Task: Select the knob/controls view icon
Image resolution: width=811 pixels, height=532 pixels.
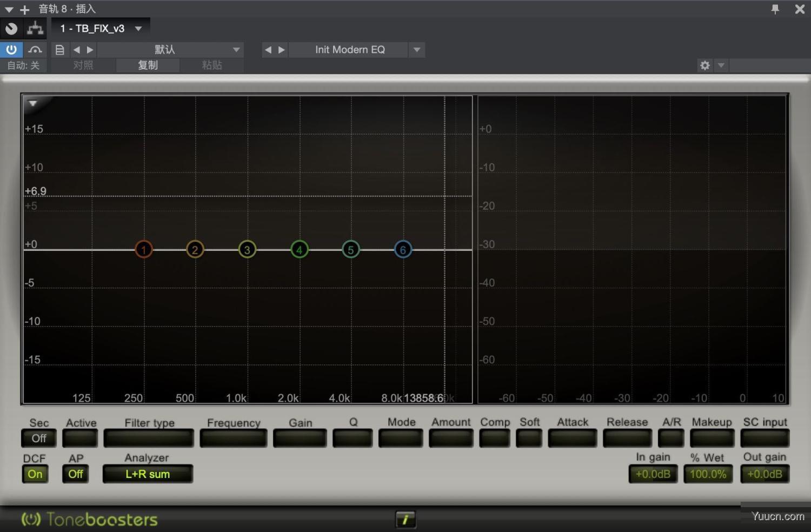Action: click(x=11, y=28)
